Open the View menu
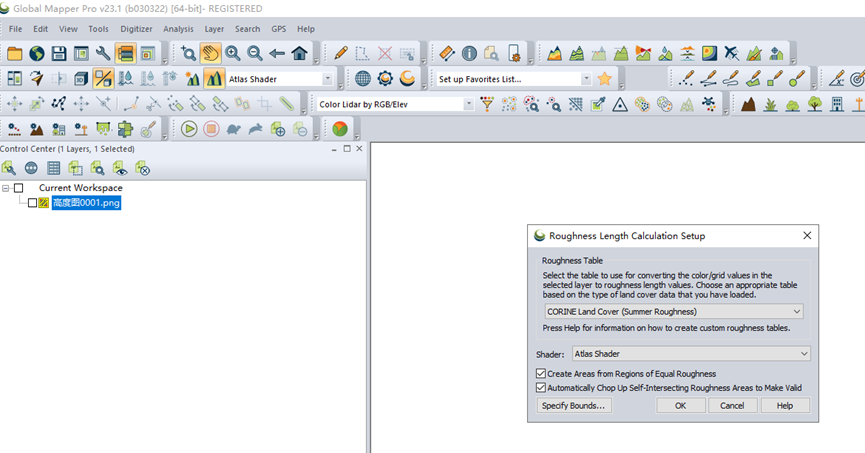The width and height of the screenshot is (865, 453). pos(68,29)
